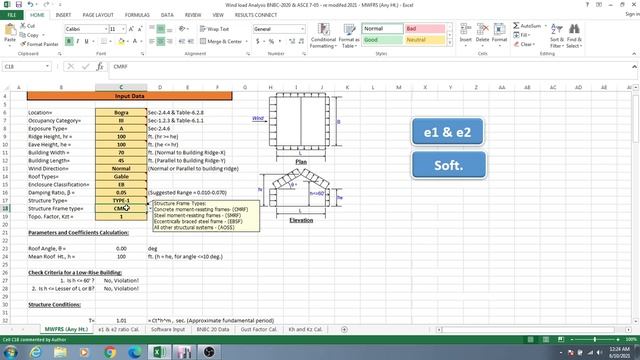This screenshot has height=360, width=640.
Task: Click the Windows Start button
Action: [x=10, y=352]
